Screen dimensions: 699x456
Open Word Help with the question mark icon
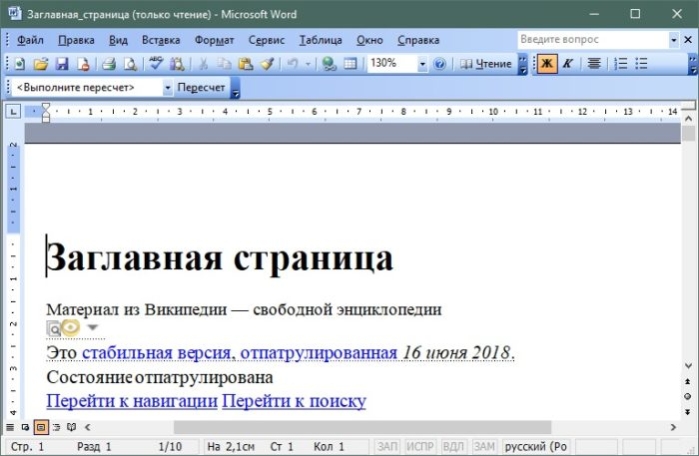440,64
